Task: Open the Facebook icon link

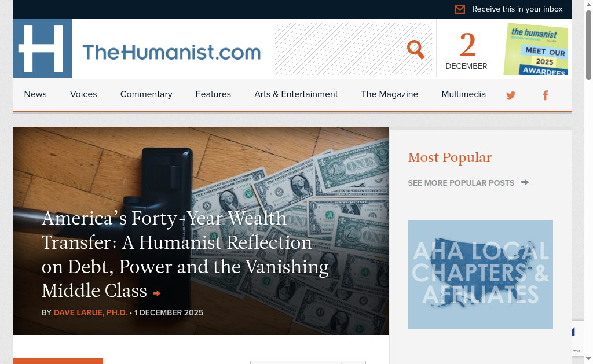Action: coord(546,95)
